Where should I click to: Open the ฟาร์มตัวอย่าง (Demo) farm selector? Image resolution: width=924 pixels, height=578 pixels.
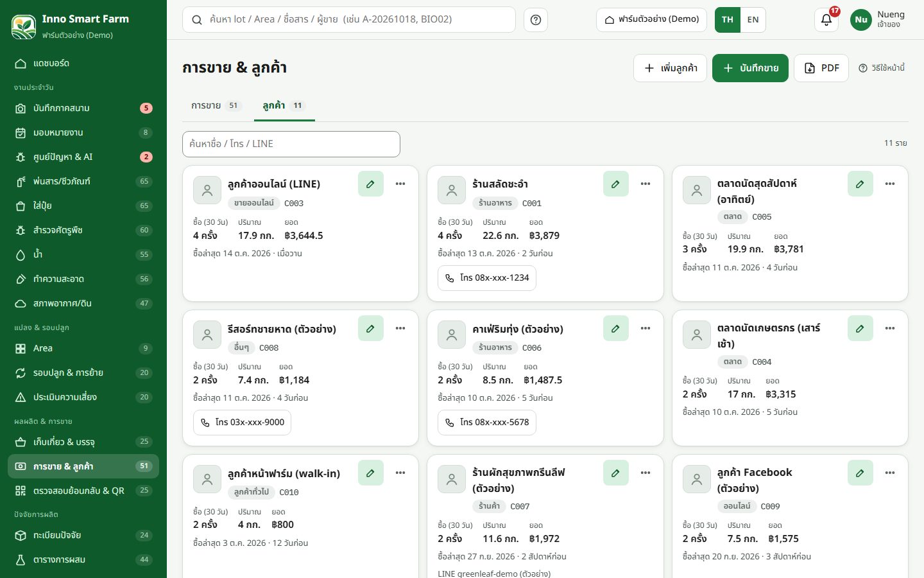pos(651,20)
